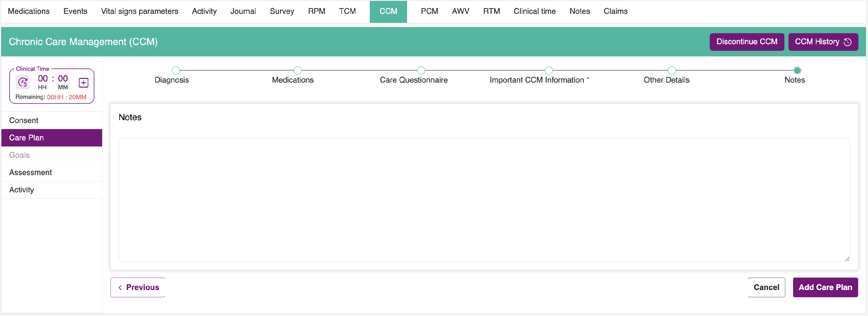Click the Medications step circle in stepper
This screenshot has width=868, height=316.
[297, 70]
